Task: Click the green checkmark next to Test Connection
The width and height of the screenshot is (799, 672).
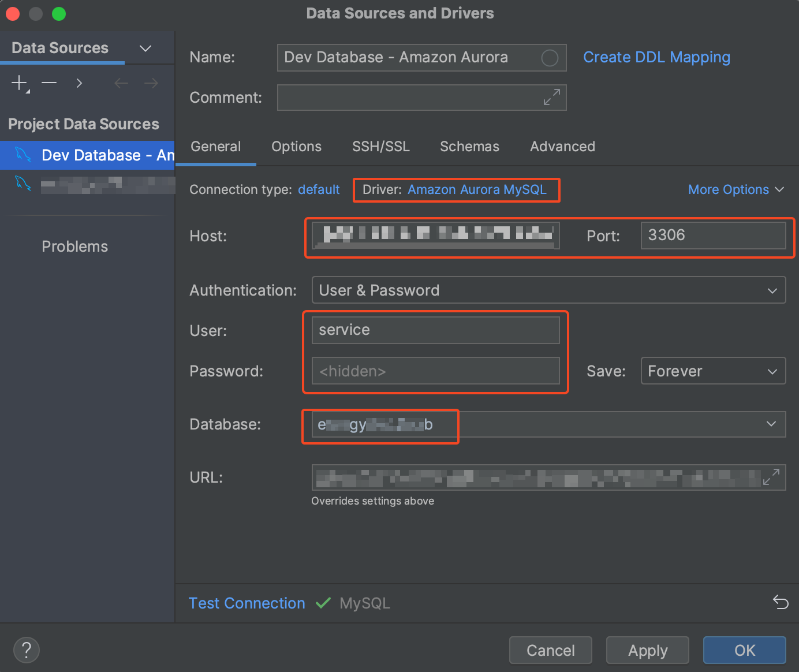Action: click(323, 603)
